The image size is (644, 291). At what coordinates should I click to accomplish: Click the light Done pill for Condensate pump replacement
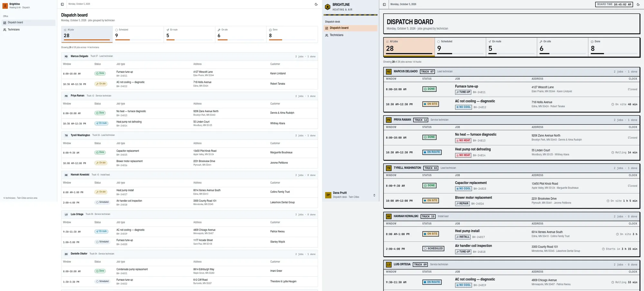[x=100, y=271]
